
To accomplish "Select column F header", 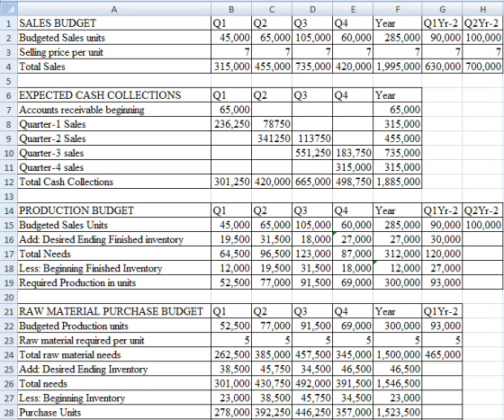I will [x=397, y=9].
